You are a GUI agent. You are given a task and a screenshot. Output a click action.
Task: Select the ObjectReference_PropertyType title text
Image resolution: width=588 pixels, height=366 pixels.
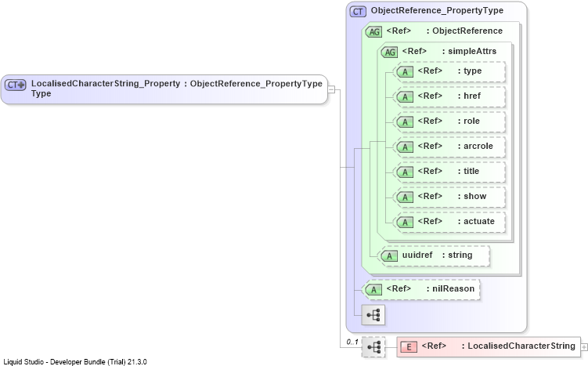(437, 10)
